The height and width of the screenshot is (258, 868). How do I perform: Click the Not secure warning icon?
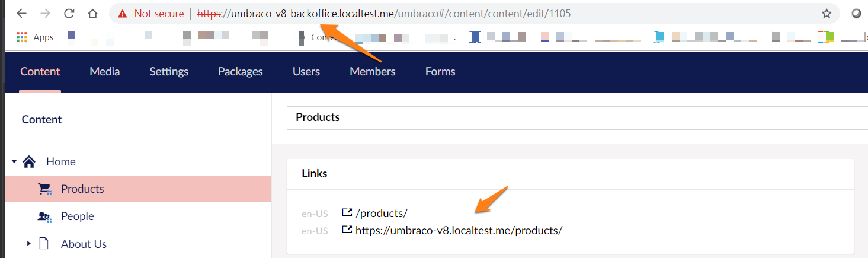coord(122,13)
